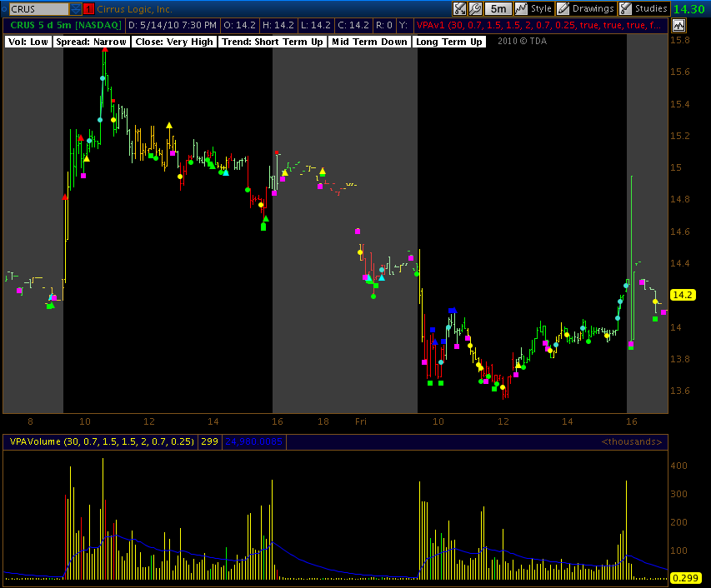
Task: Open the Drawings menu
Action: tap(586, 8)
